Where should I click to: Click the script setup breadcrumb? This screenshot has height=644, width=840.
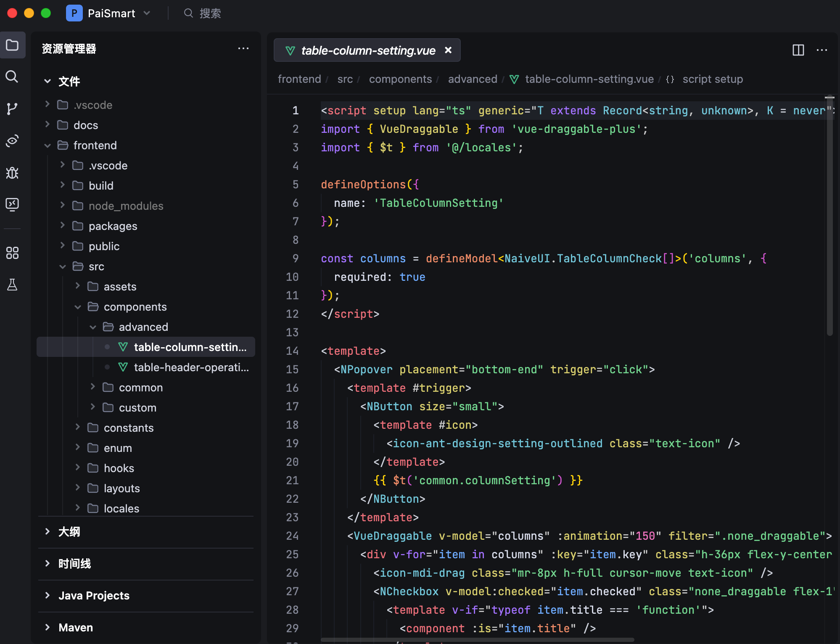coord(712,79)
